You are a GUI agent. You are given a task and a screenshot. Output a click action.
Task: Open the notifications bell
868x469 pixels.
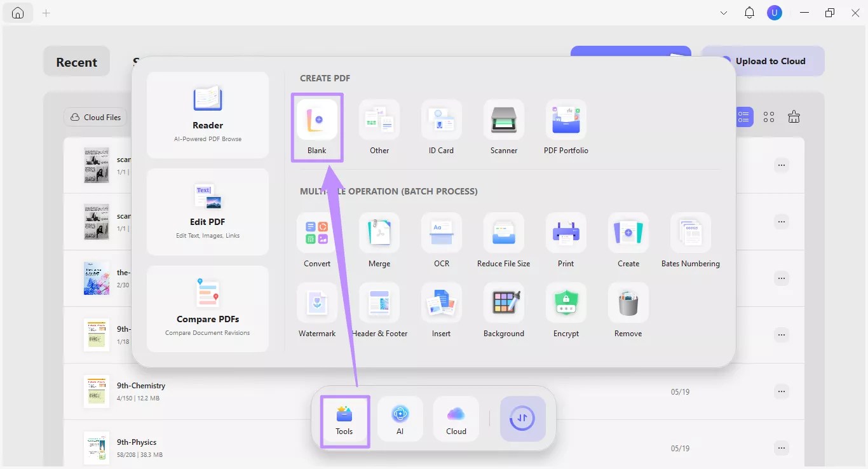point(749,13)
